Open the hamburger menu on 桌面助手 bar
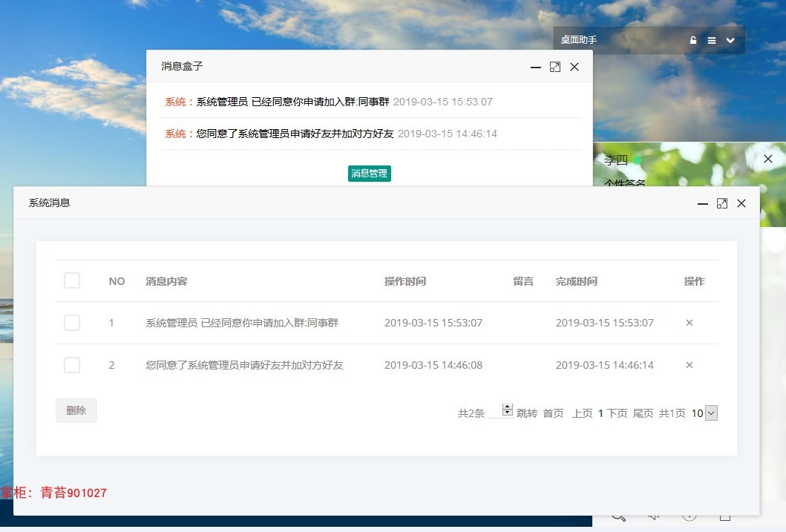 (x=711, y=41)
